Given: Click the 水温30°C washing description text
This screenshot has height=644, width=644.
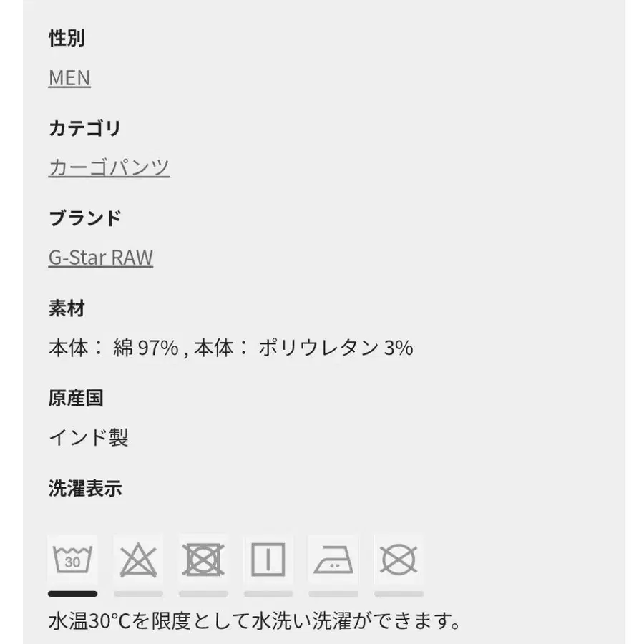Looking at the screenshot, I should [x=255, y=620].
